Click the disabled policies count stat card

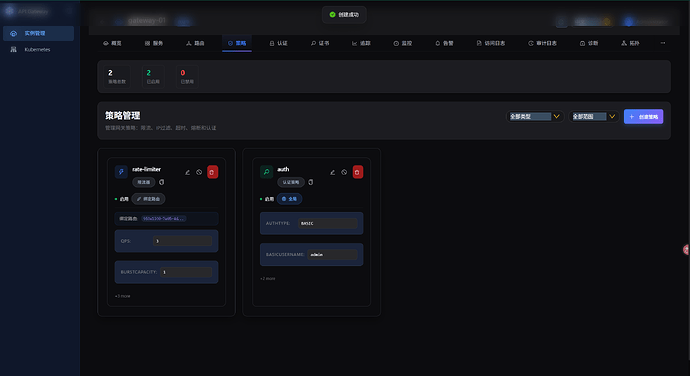pyautogui.click(x=187, y=77)
